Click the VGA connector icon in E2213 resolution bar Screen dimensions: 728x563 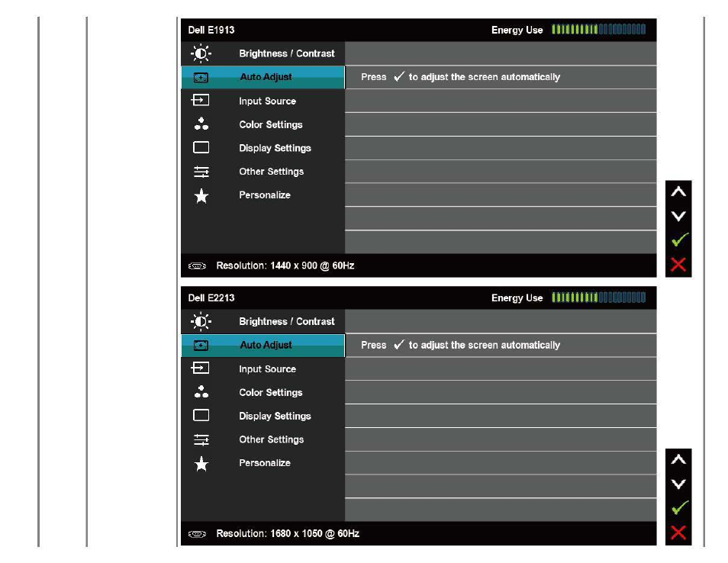(x=198, y=534)
